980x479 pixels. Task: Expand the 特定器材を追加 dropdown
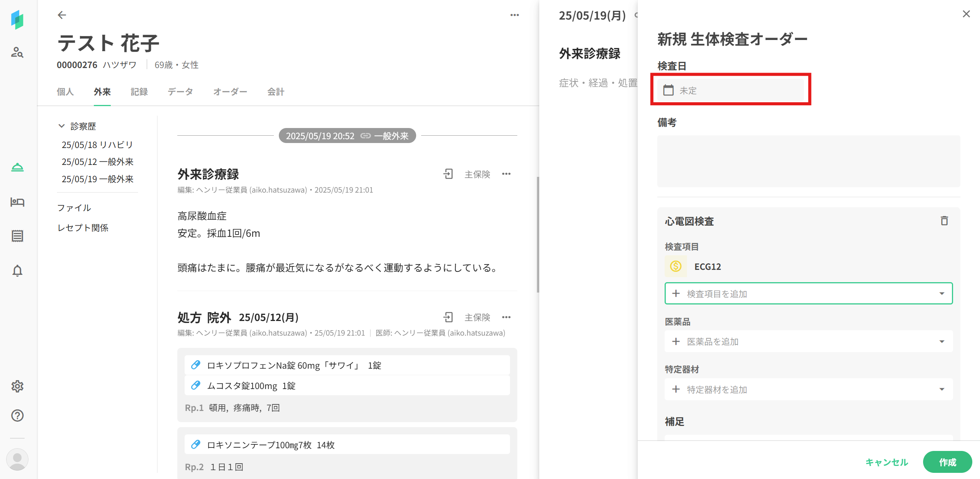click(808, 389)
